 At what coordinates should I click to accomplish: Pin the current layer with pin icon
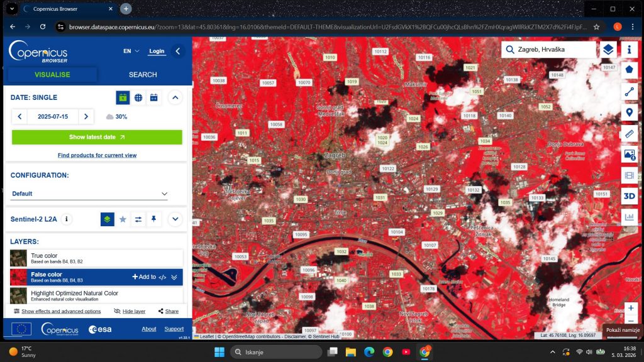pyautogui.click(x=154, y=219)
